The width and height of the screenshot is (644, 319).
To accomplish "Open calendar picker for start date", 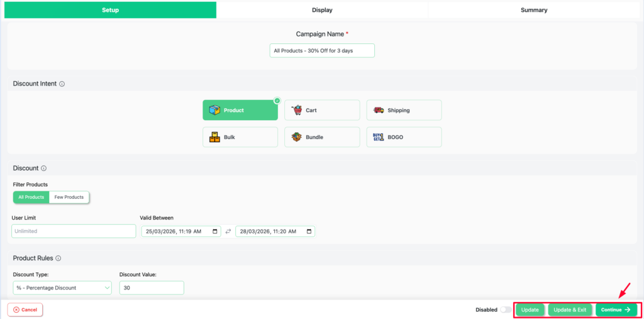I will tap(215, 232).
